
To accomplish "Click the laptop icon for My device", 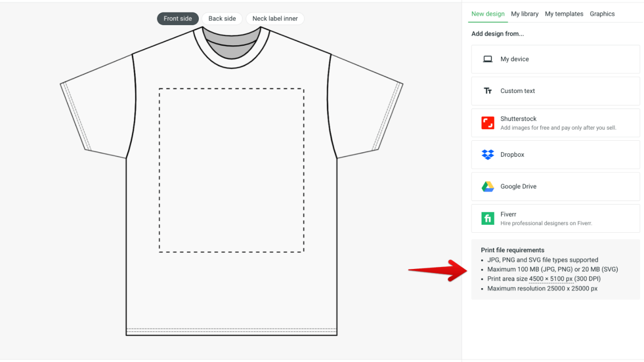I will 488,59.
